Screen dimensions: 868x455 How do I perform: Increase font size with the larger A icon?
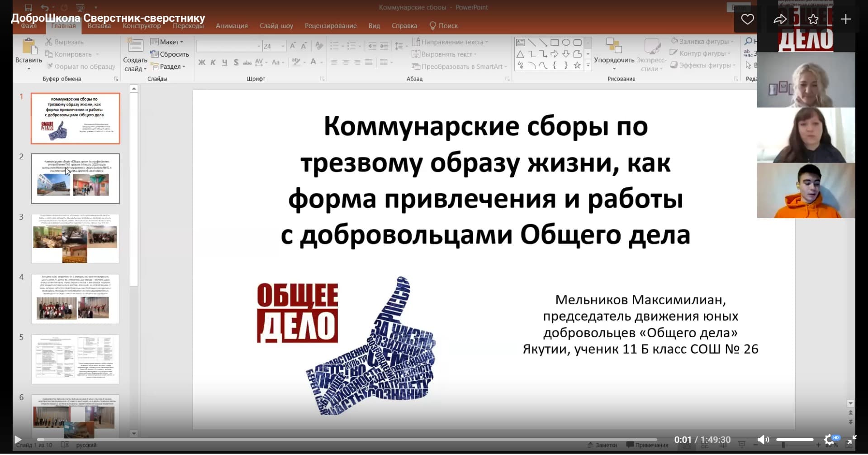pos(293,46)
